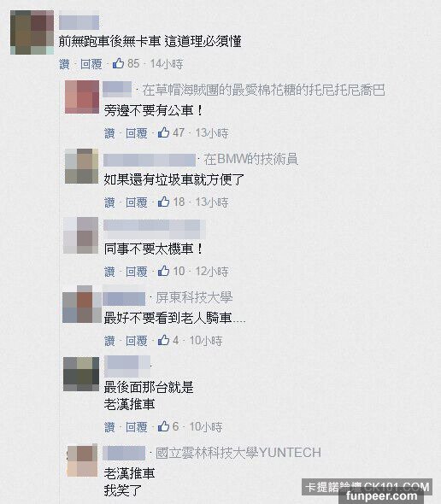The image size is (441, 504).
Task: Click thumbs-up icon showing 18 likes
Action: coord(163,202)
